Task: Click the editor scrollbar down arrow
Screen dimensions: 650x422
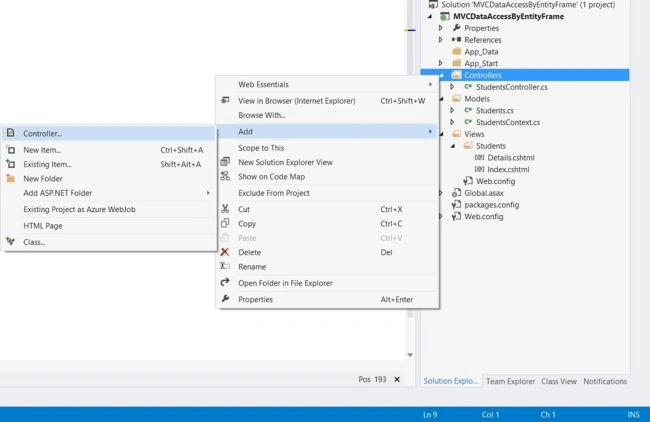Action: point(410,355)
